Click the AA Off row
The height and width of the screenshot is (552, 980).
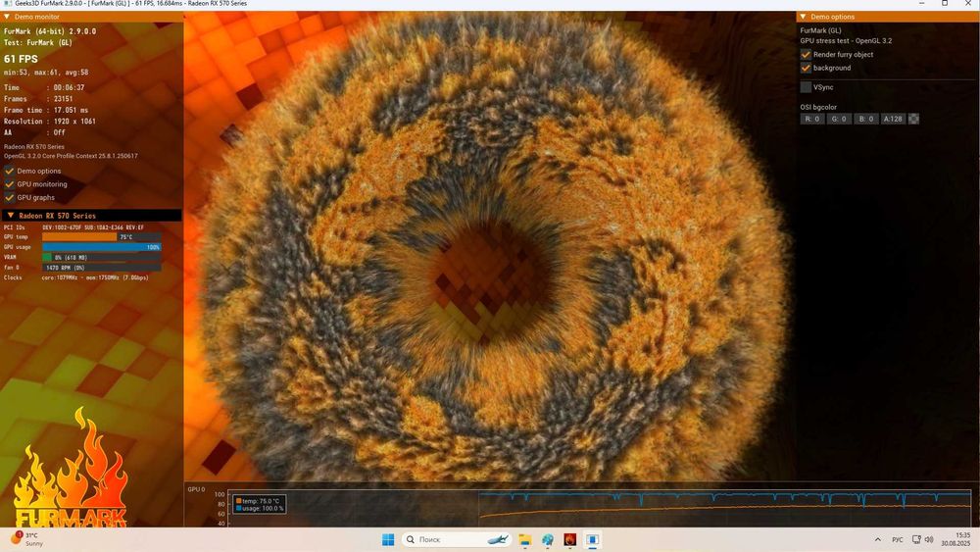tap(34, 132)
